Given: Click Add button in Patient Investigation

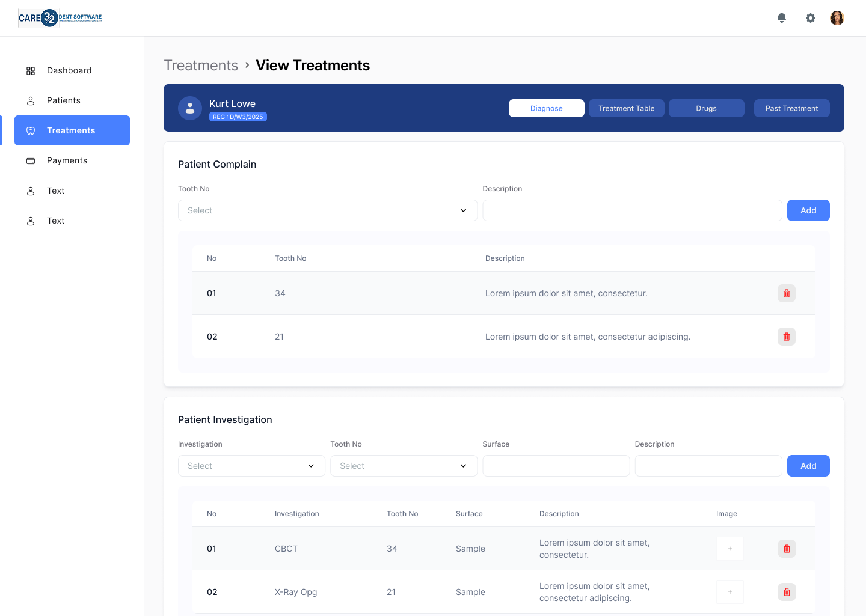Looking at the screenshot, I should click(x=808, y=466).
